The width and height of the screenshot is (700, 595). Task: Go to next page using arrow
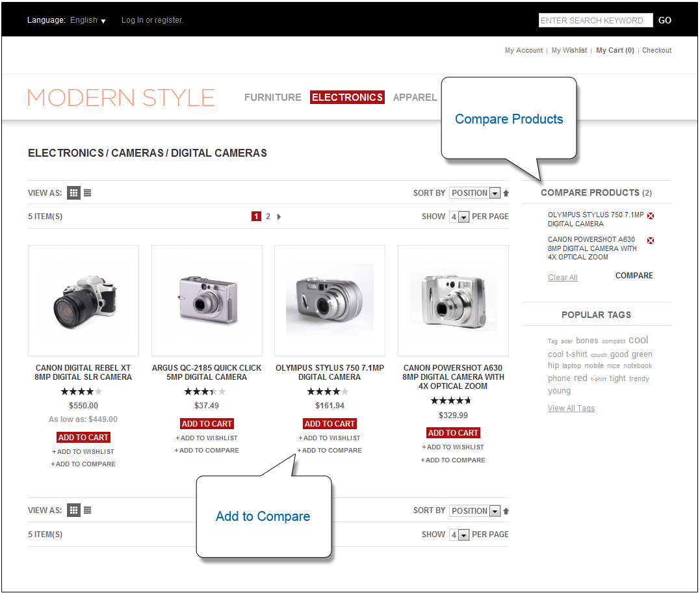tap(279, 217)
